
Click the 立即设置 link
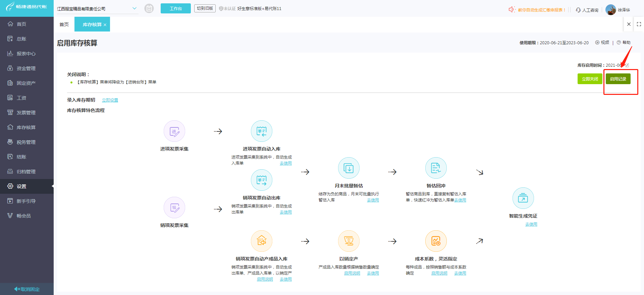click(110, 100)
